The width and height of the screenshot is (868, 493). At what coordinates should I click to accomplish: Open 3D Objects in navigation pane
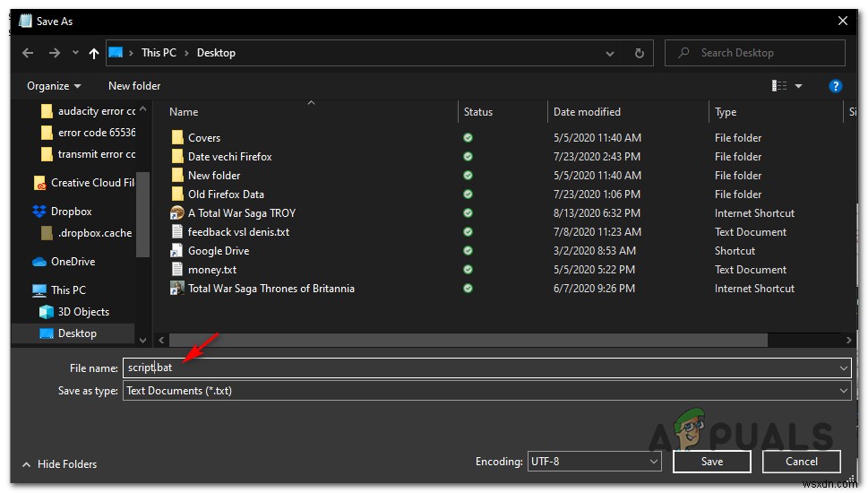(x=74, y=312)
